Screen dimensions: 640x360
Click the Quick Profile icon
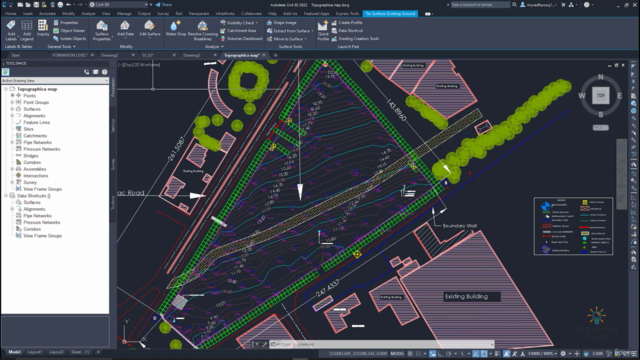point(323,31)
